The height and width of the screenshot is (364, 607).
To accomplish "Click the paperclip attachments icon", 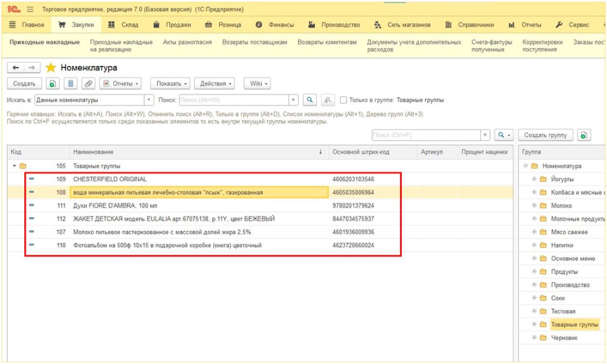I will pyautogui.click(x=88, y=84).
